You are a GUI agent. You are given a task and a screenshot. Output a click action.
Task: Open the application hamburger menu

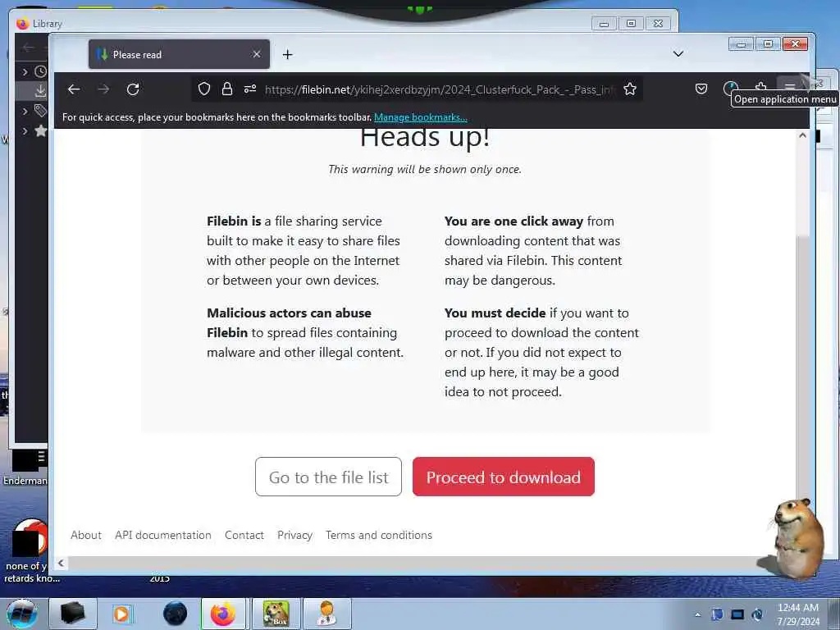[790, 87]
